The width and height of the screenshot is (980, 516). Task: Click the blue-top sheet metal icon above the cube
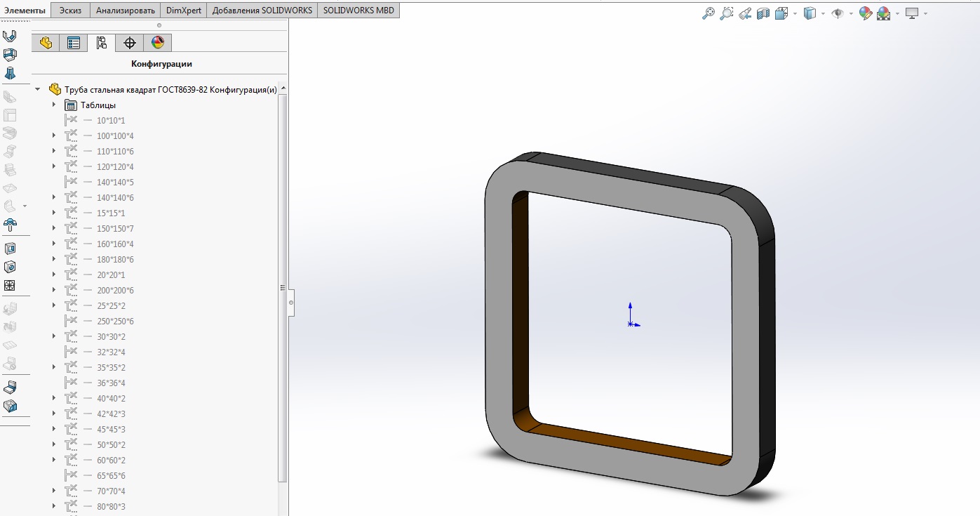click(10, 388)
